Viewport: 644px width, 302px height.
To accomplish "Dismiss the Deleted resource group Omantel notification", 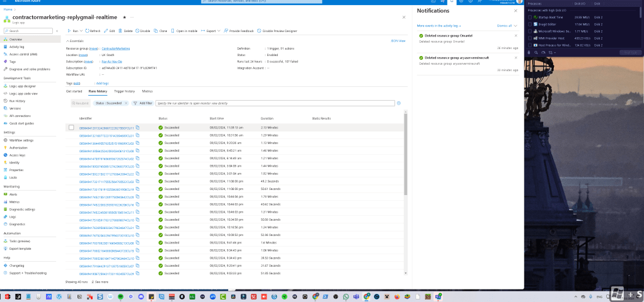I will [516, 36].
